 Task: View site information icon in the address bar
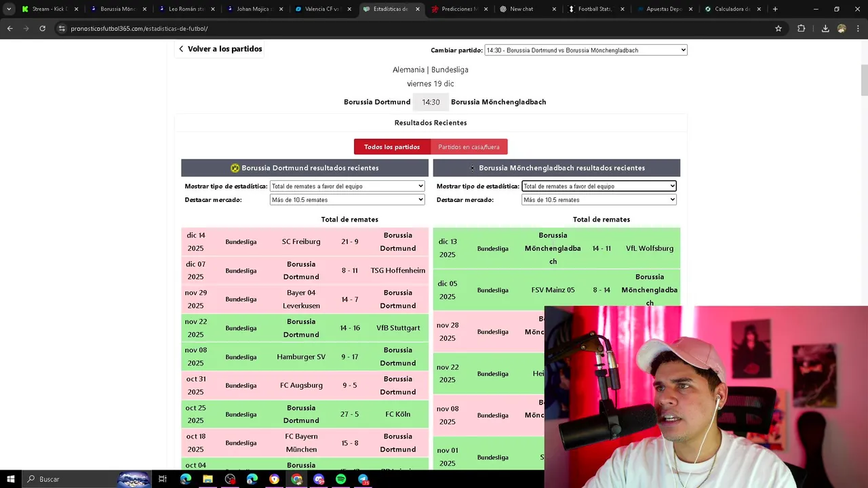click(x=62, y=28)
